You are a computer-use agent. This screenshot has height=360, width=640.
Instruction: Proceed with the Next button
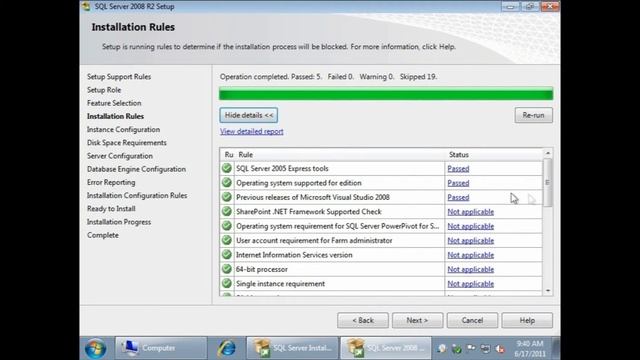click(x=417, y=320)
